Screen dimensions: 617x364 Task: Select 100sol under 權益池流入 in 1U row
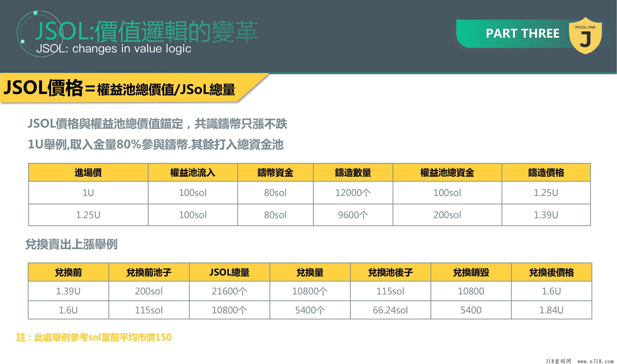[x=193, y=193]
